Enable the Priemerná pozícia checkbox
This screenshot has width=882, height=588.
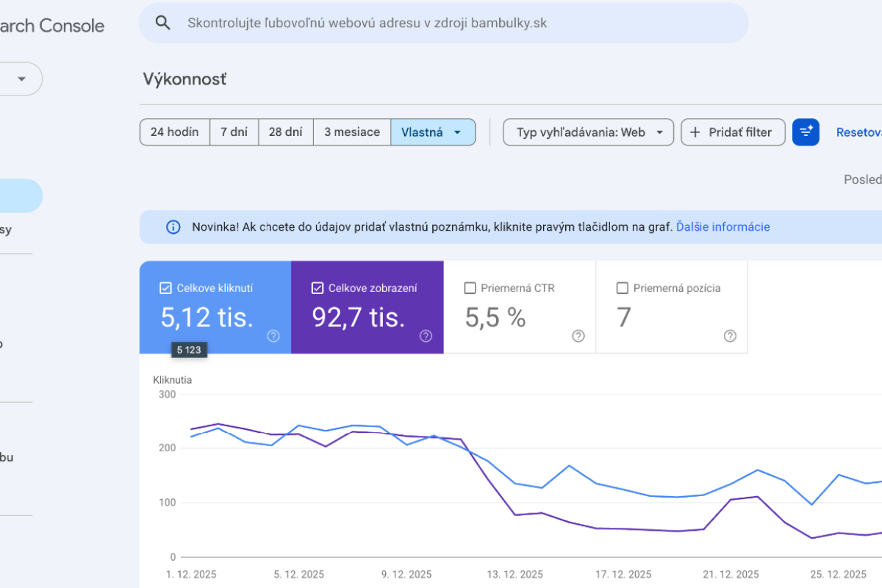pyautogui.click(x=623, y=288)
